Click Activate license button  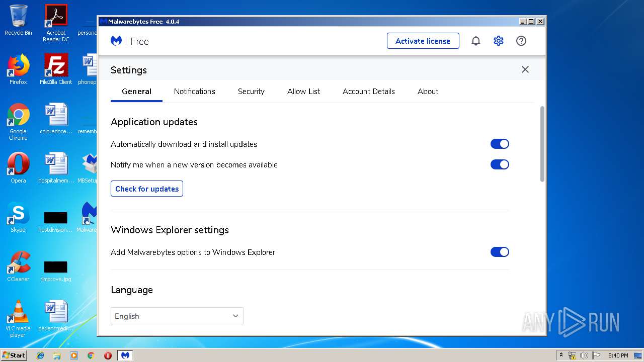point(423,41)
